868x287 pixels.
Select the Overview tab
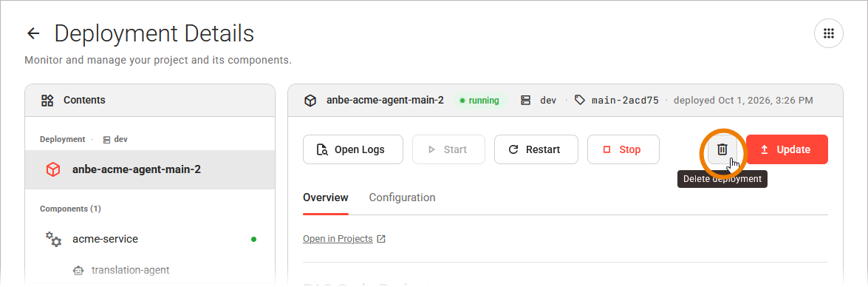326,197
